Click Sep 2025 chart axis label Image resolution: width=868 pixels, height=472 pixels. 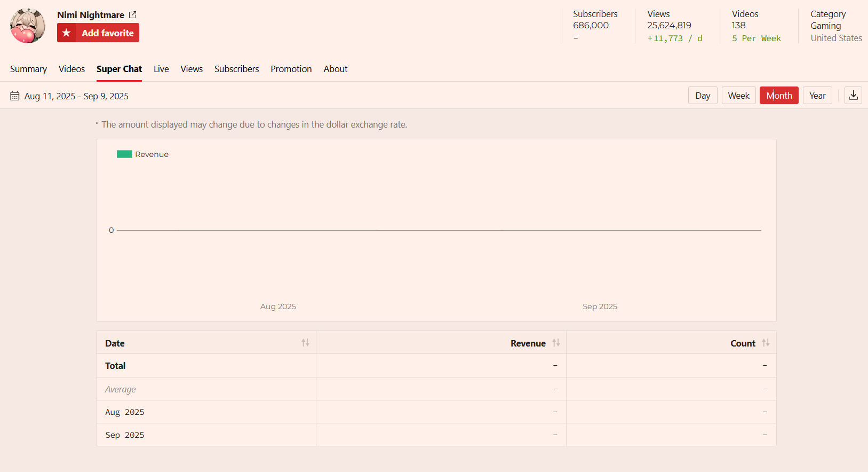[600, 306]
